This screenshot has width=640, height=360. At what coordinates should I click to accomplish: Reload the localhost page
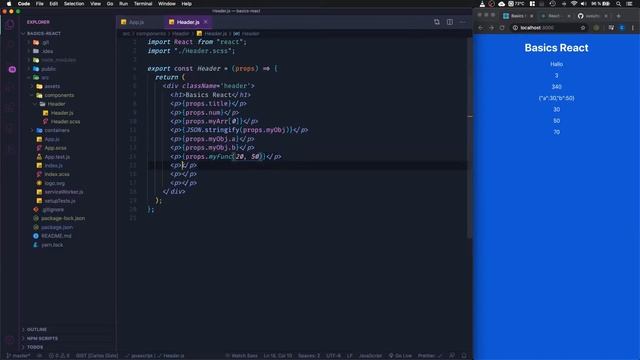(x=502, y=28)
